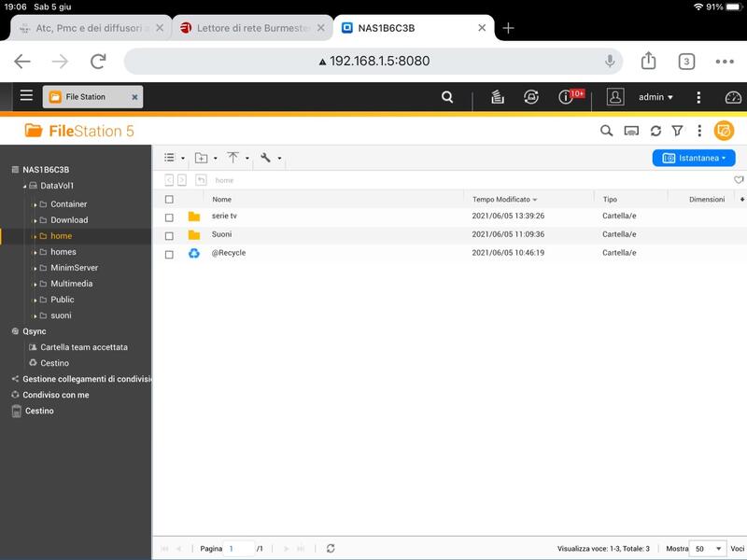
Task: Select the Multimedia folder in the tree
Action: (71, 284)
